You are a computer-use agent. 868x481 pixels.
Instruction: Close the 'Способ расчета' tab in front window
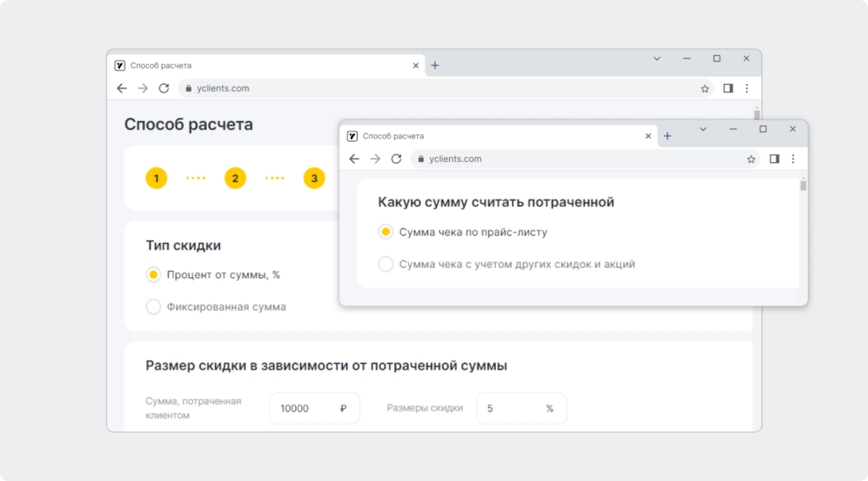tap(648, 136)
